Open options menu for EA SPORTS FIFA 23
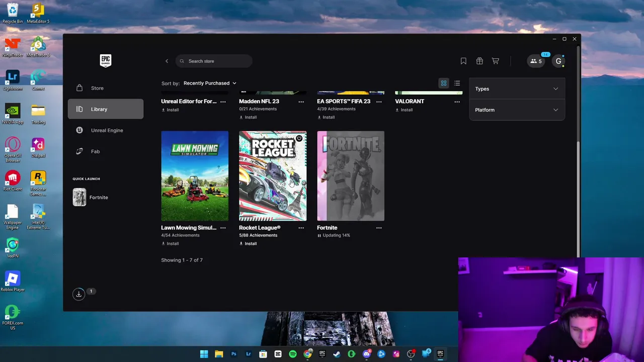644x362 pixels. coord(379,102)
